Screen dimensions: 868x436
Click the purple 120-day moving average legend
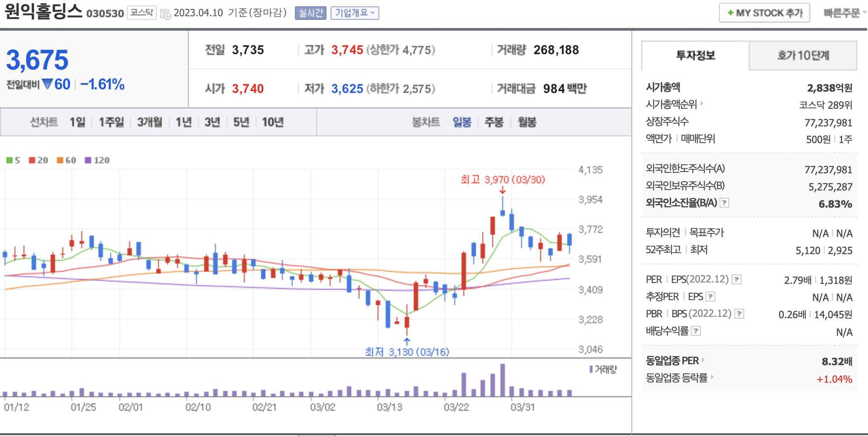(97, 160)
